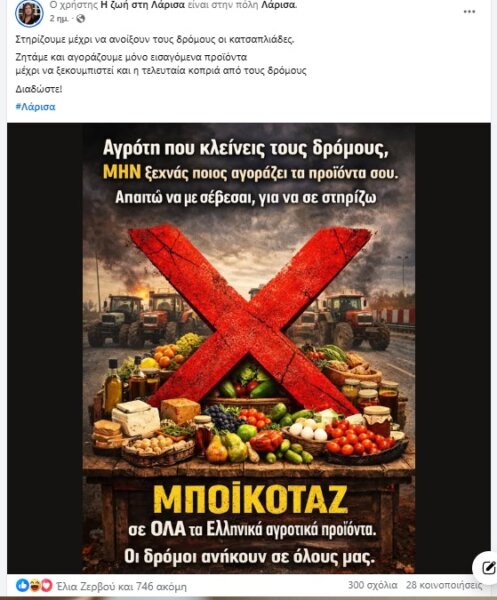Open the Λάρισα location link in header
Screen dimensions: 497x600
coord(282,5)
